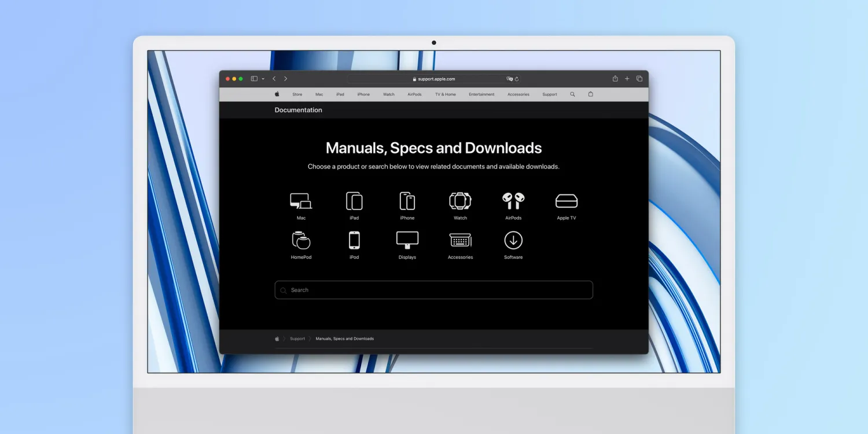Choose the iPod product icon

(x=354, y=240)
